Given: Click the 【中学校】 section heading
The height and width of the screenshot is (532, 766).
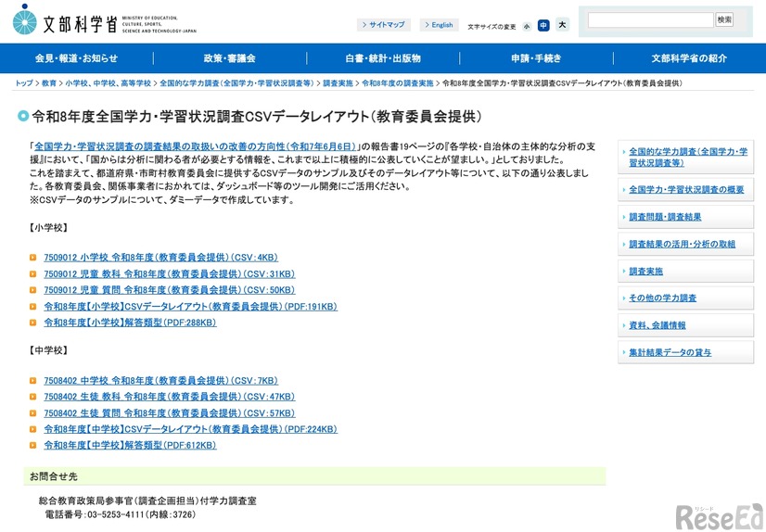Looking at the screenshot, I should pos(48,350).
